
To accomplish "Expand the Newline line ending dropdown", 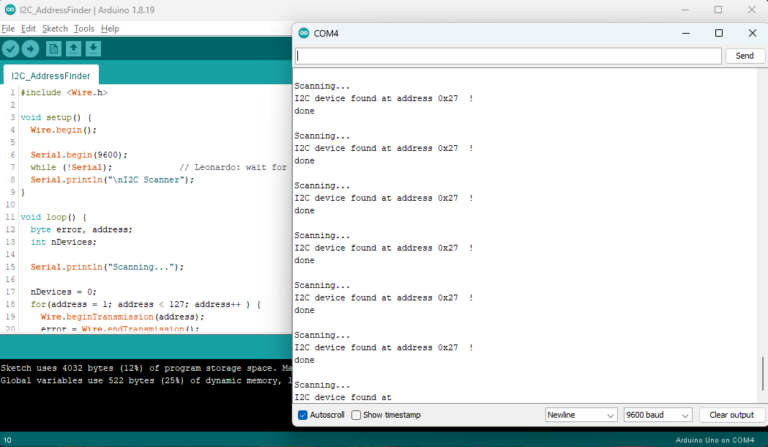I will click(581, 415).
